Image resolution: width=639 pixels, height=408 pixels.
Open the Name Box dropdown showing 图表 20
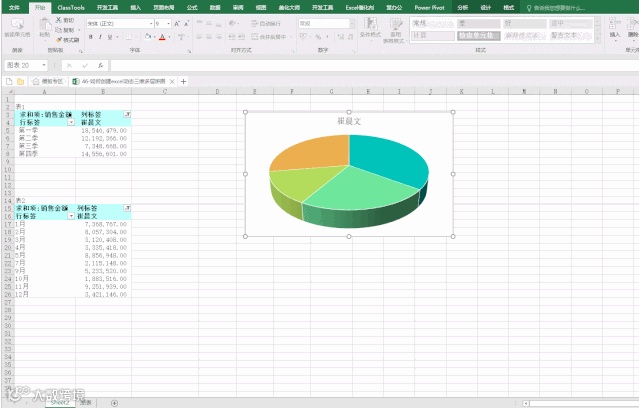click(44, 65)
